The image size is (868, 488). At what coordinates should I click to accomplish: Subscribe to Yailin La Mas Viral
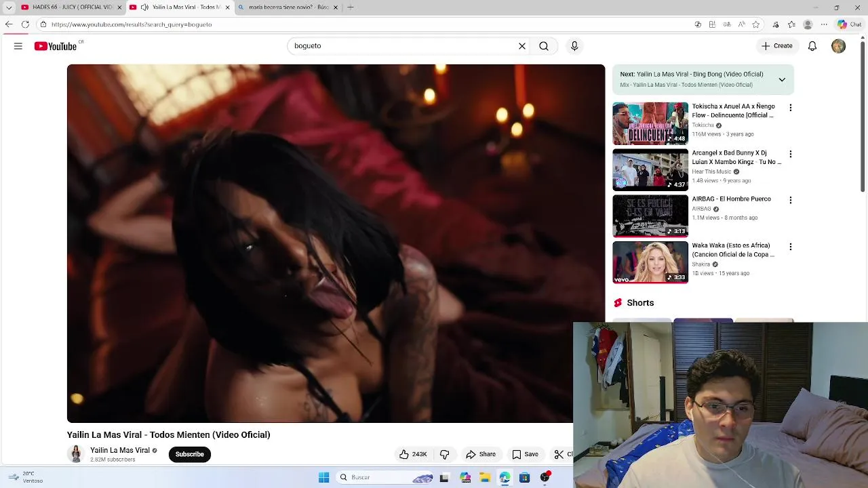190,454
